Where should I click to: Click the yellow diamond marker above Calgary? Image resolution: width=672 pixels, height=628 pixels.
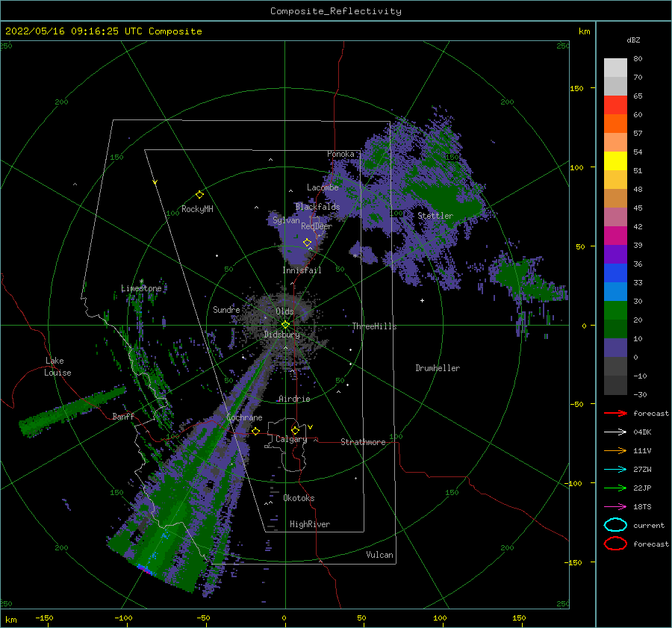point(295,430)
